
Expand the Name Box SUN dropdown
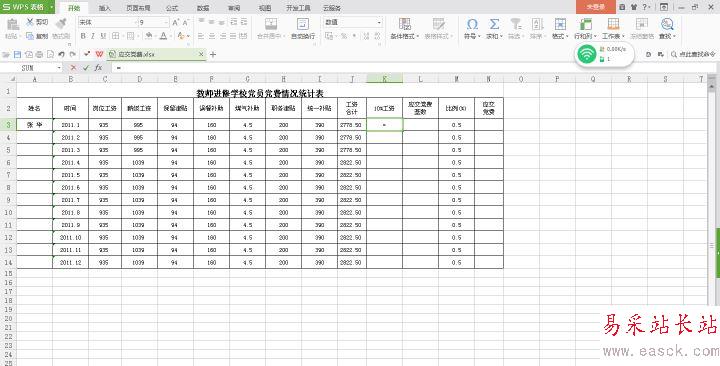[x=59, y=68]
